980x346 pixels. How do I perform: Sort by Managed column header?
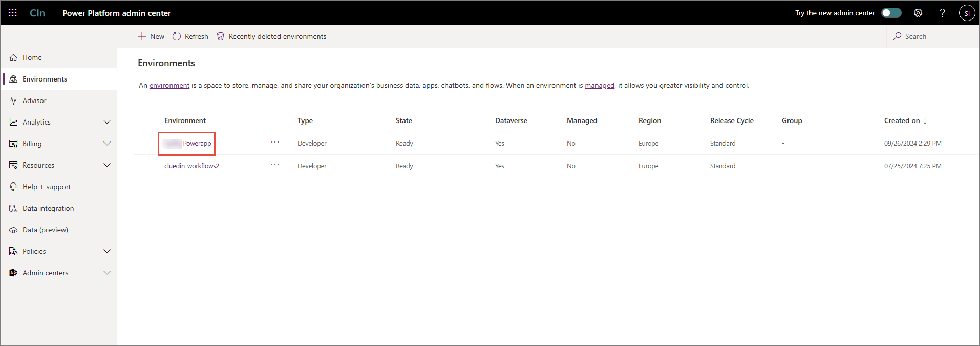point(582,120)
